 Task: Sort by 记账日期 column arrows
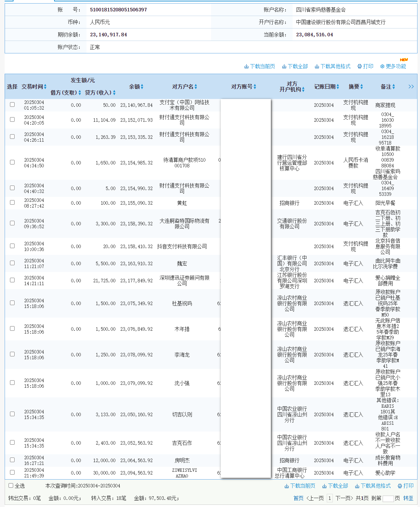[x=338, y=87]
